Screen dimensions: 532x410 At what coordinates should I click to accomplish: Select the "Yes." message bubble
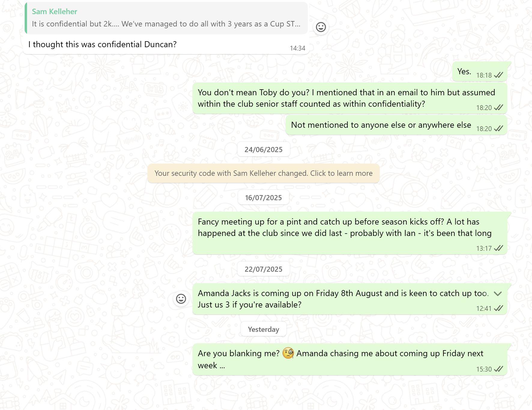click(x=464, y=72)
